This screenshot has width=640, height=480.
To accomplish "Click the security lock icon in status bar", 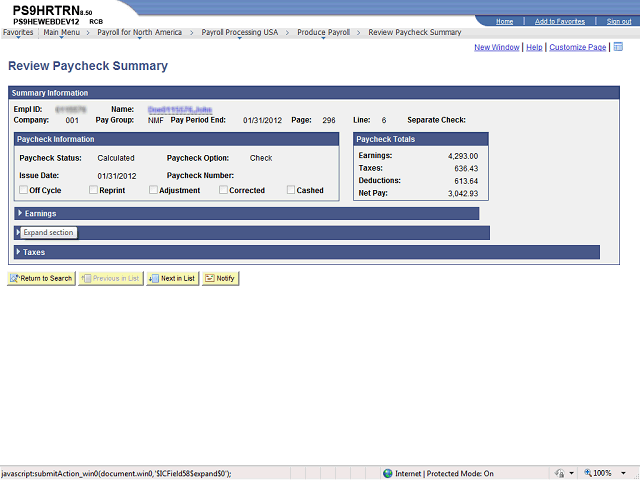I will pyautogui.click(x=560, y=473).
